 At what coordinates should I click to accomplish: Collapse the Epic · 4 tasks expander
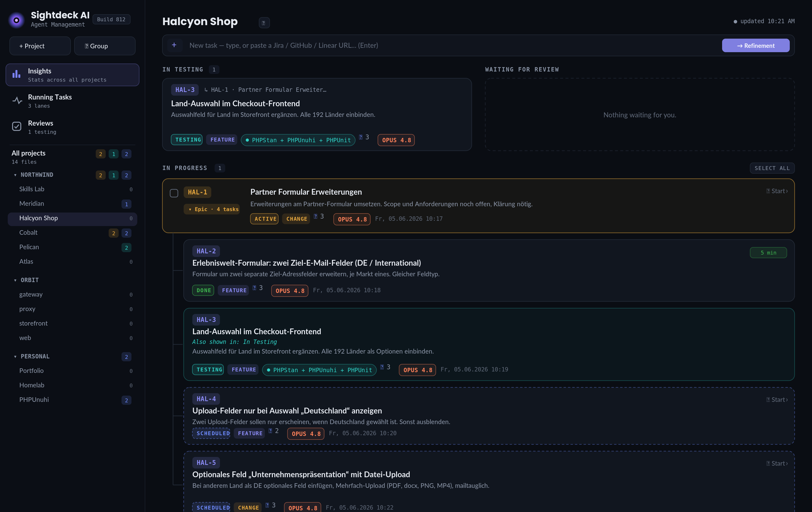(211, 209)
